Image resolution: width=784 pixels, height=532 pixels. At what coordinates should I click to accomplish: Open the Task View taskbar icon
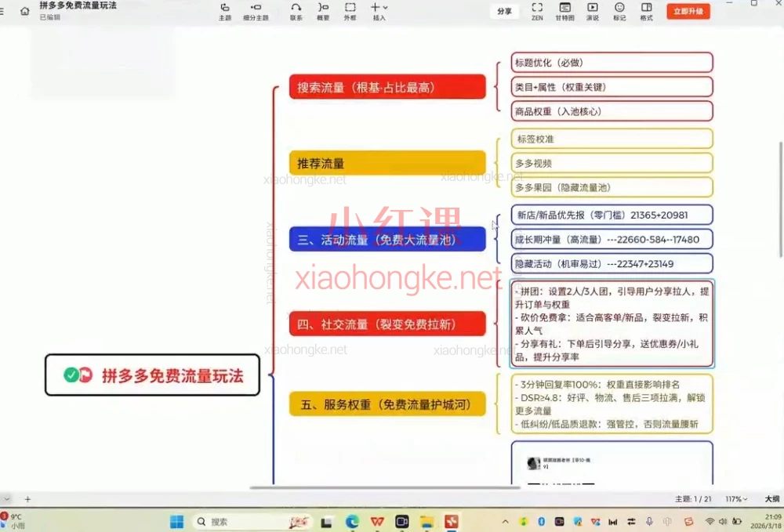click(326, 522)
